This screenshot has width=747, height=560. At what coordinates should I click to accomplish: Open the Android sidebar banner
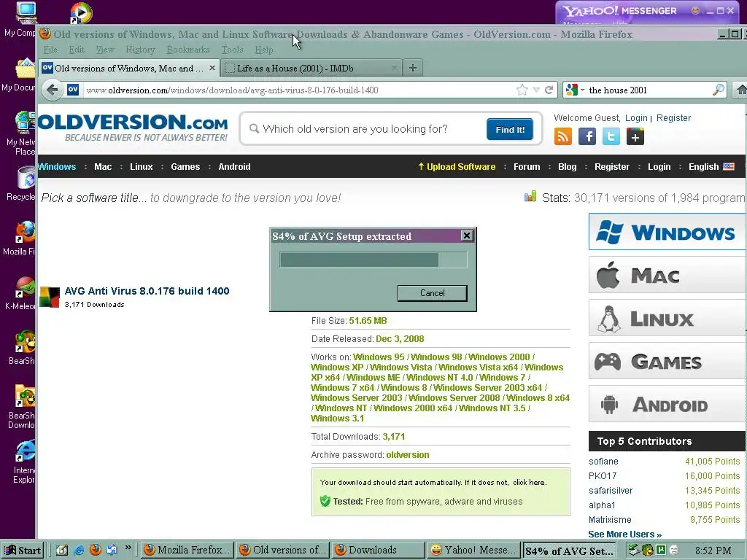click(667, 404)
